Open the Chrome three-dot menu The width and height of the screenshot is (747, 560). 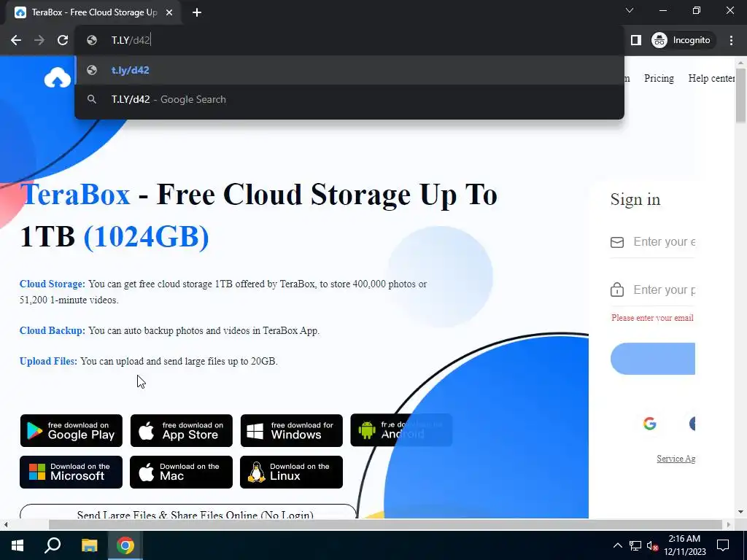pyautogui.click(x=731, y=40)
